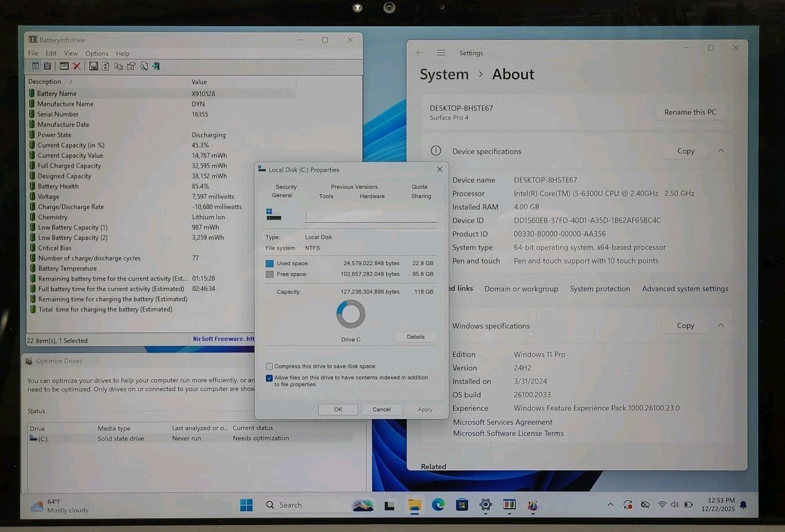Viewport: 785px width, 532px height.
Task: Click the disk label input field in properties
Action: pos(371,216)
